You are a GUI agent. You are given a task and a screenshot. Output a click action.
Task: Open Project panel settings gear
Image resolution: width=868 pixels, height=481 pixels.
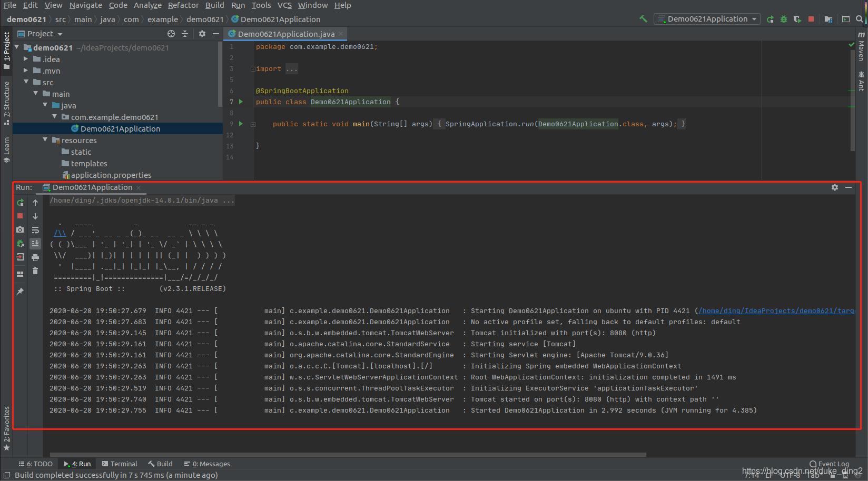(202, 34)
